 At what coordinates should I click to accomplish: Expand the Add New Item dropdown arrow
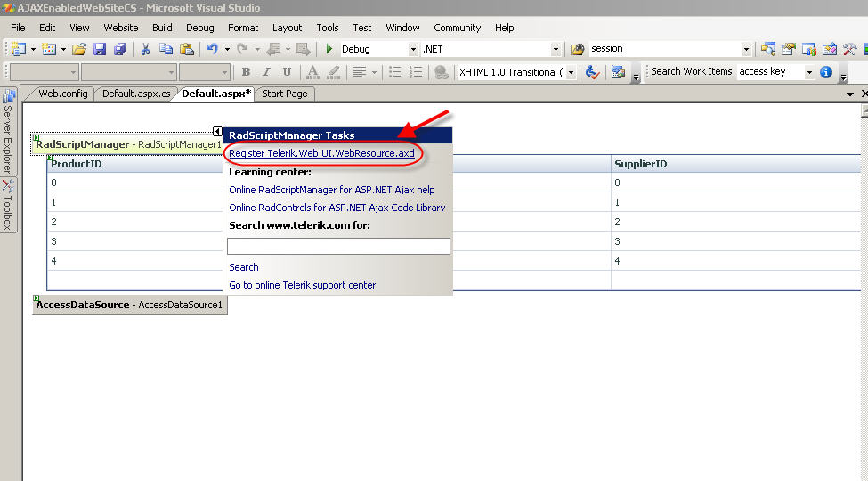coord(63,49)
